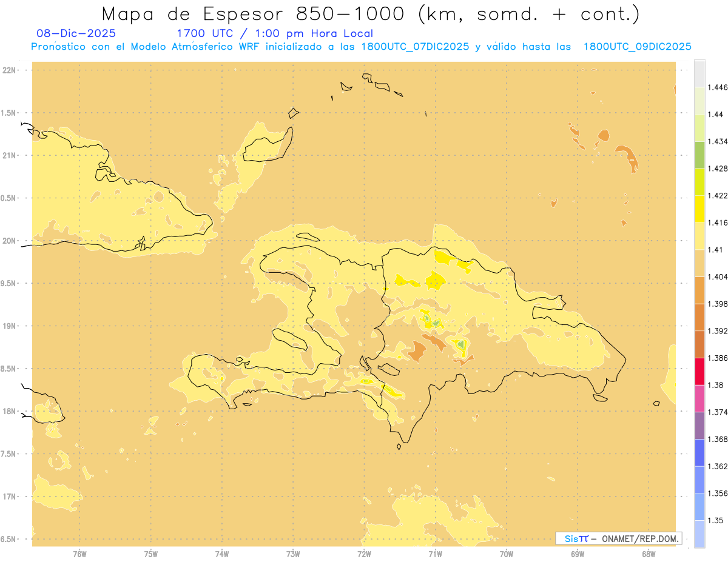
Task: Pick the bright yellow colorbar segment 1.416 to 1.422
Action: (699, 209)
